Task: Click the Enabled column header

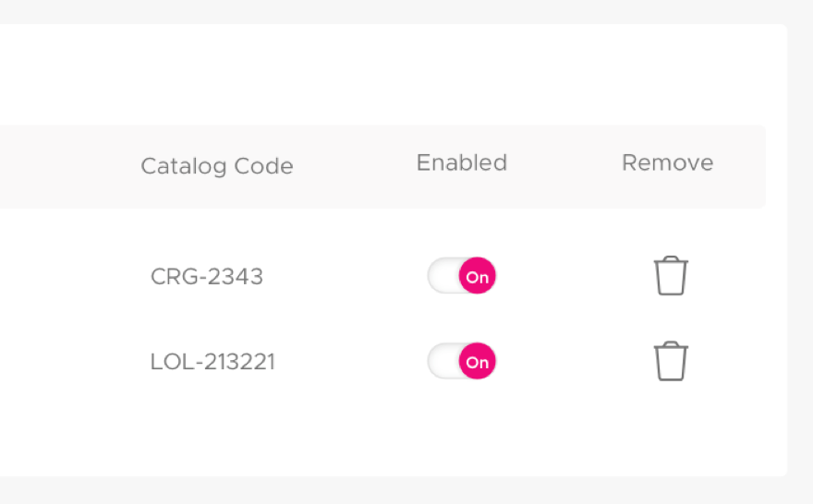Action: pos(461,162)
